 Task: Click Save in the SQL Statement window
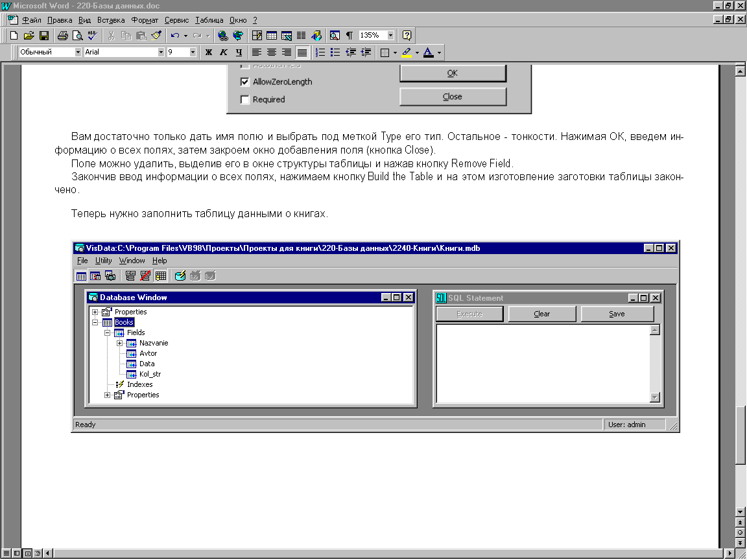(x=617, y=314)
